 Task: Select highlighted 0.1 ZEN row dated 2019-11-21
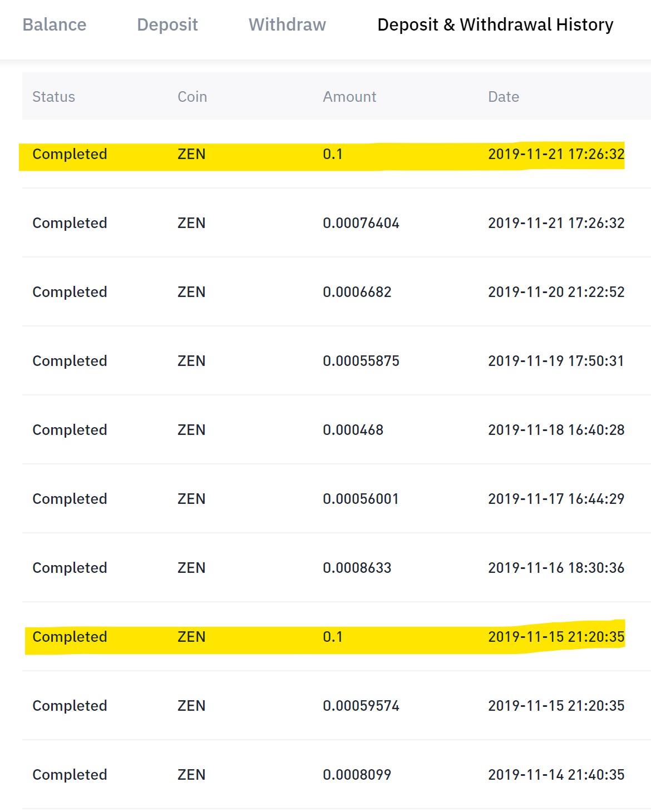point(333,154)
